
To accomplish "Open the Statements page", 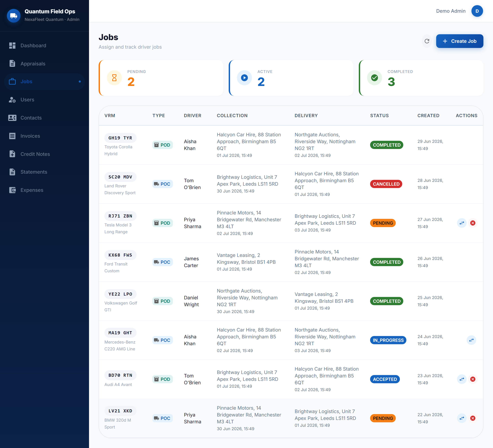I will point(45,172).
